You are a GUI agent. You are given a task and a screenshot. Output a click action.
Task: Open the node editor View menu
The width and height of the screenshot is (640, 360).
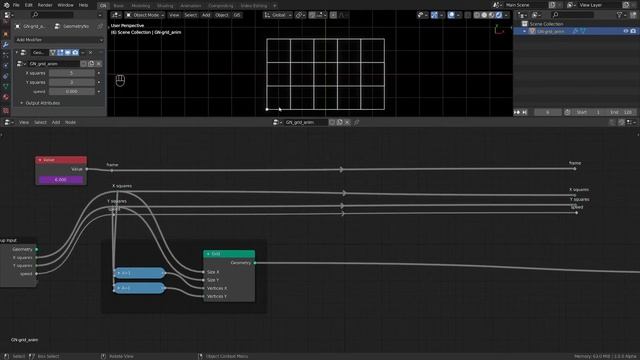(24, 122)
